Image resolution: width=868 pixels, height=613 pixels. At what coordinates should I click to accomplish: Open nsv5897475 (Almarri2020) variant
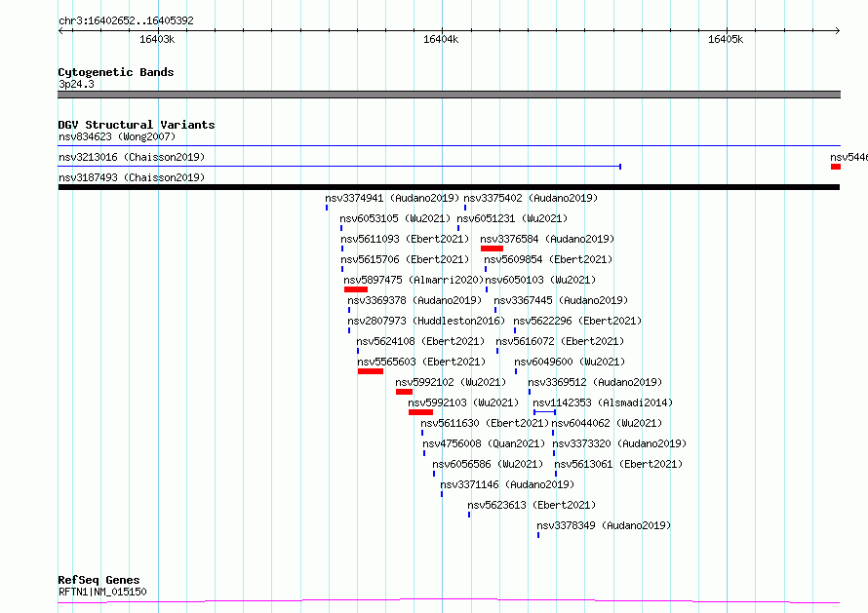coord(414,280)
